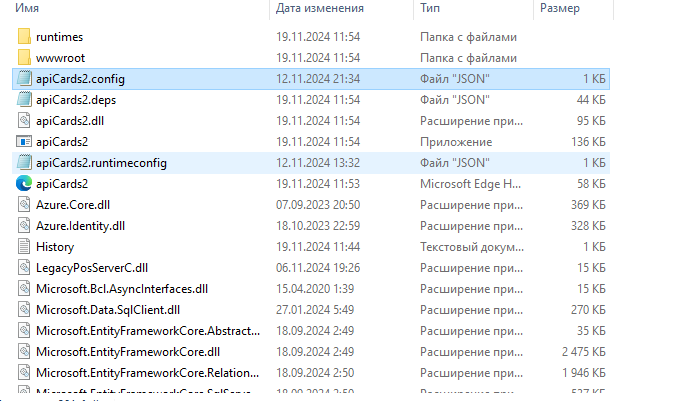Click date 19.11.2024 11:44 of History

(x=318, y=247)
